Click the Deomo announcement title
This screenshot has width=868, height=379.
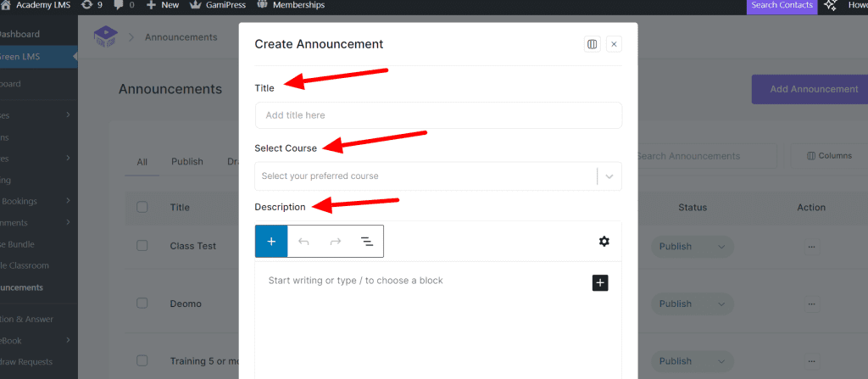click(186, 304)
